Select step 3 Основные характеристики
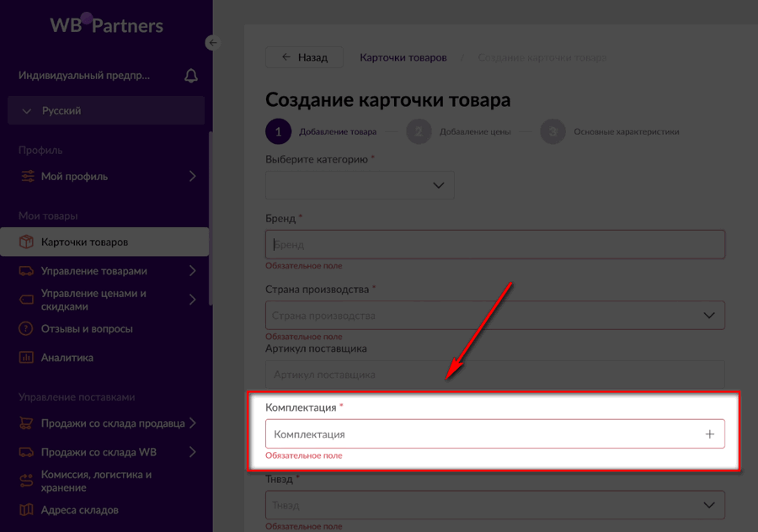The height and width of the screenshot is (532, 758). 553,131
